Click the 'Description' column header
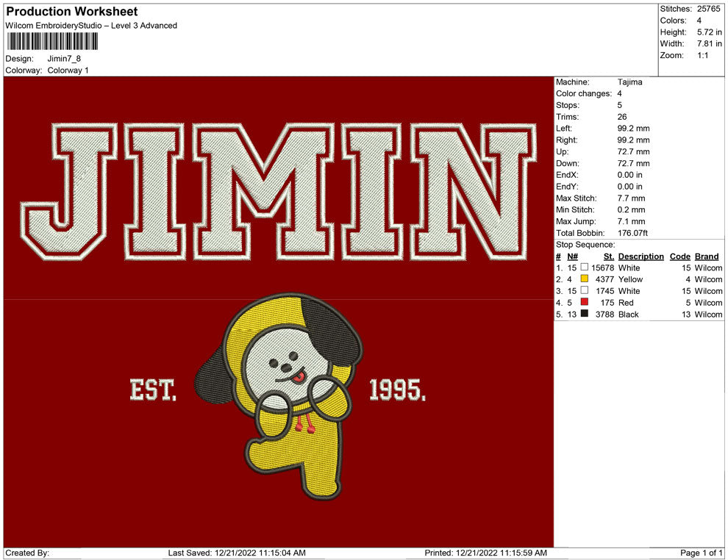The image size is (728, 560). pos(641,256)
